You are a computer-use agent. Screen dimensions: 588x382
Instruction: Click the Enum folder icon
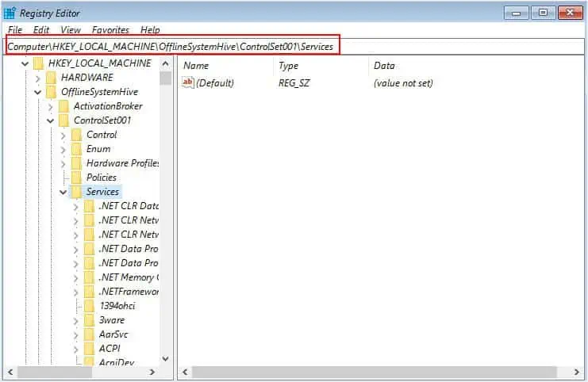pyautogui.click(x=76, y=149)
